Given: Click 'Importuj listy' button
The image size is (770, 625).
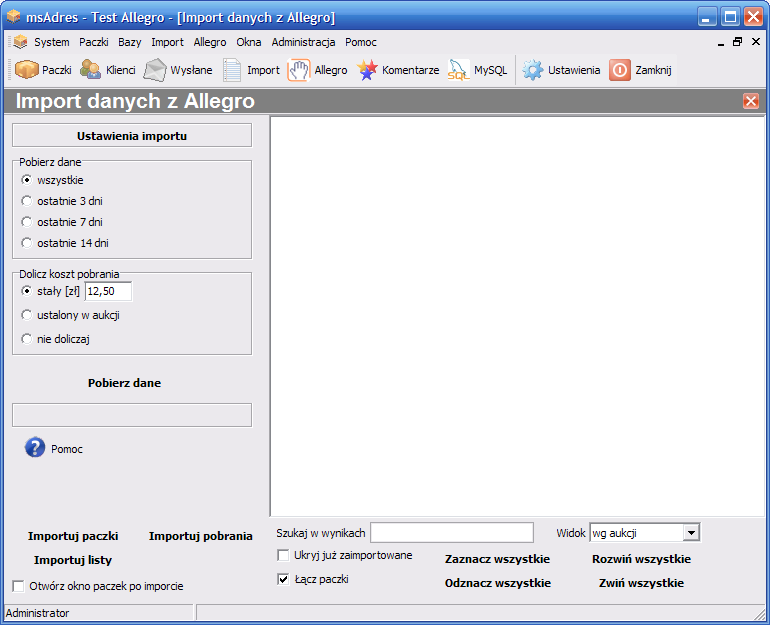Looking at the screenshot, I should point(73,560).
